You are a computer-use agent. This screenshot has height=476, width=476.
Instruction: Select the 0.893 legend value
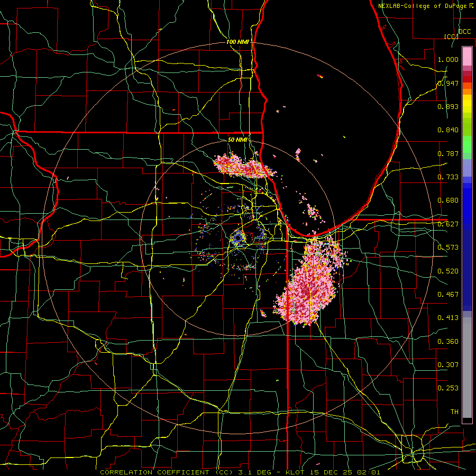coord(448,106)
